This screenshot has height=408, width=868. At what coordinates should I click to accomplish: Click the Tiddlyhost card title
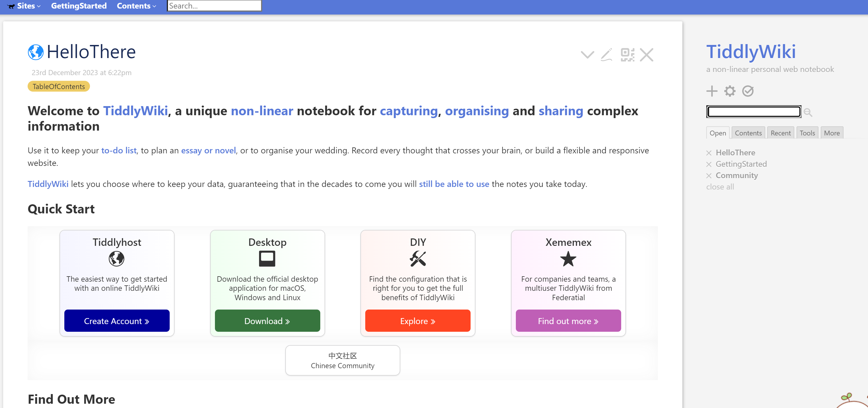117,242
